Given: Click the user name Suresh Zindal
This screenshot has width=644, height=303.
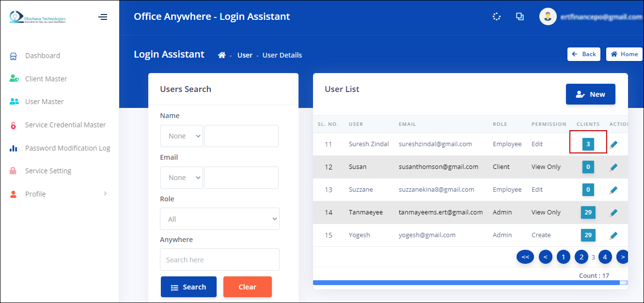Looking at the screenshot, I should point(369,144).
